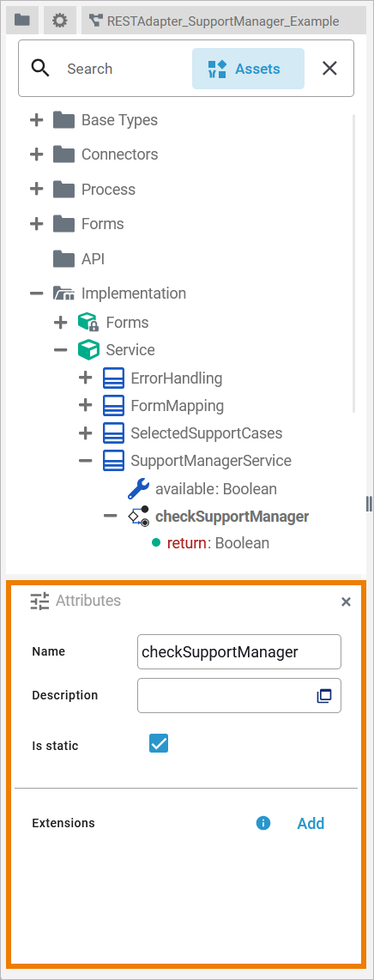This screenshot has width=374, height=980.
Task: Open the folder icon in top bar
Action: [x=22, y=21]
